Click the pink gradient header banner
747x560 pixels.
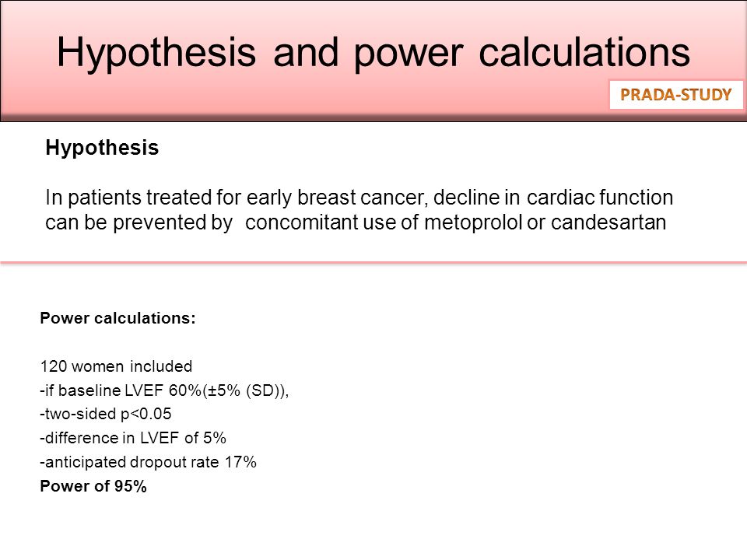click(373, 61)
